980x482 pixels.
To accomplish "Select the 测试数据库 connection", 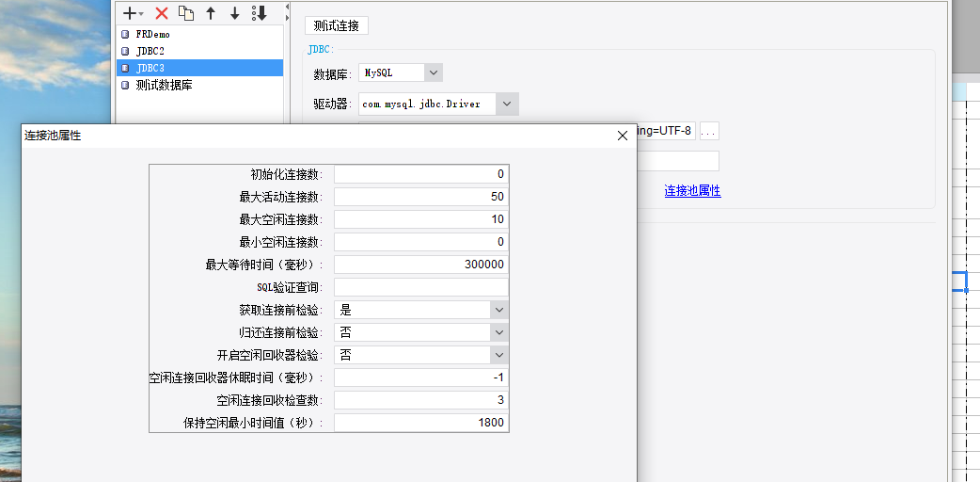I will pos(200,85).
